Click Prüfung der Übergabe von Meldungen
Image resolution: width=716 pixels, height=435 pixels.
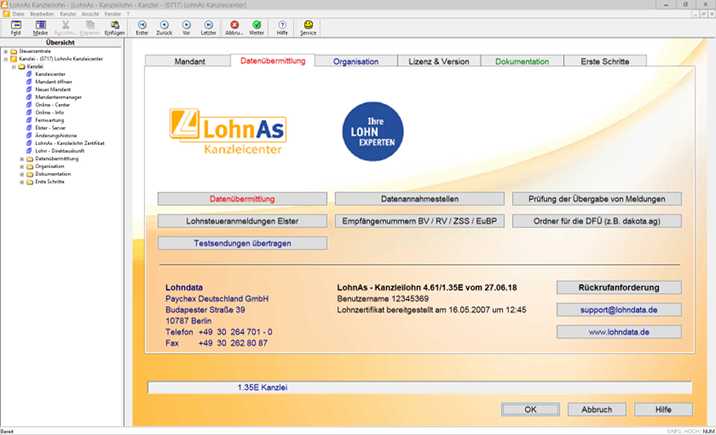point(597,199)
